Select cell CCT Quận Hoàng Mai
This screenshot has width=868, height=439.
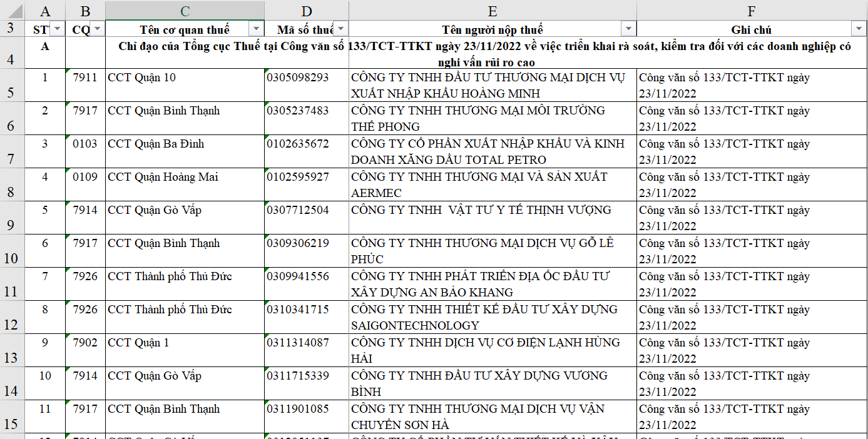point(185,185)
